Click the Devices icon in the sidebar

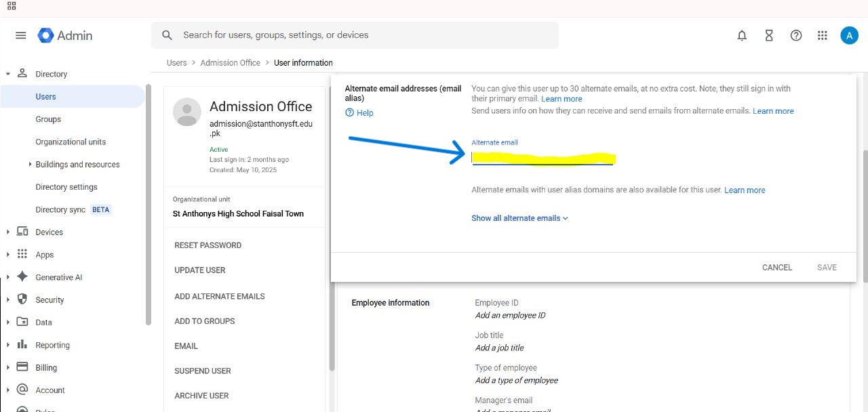pyautogui.click(x=21, y=232)
